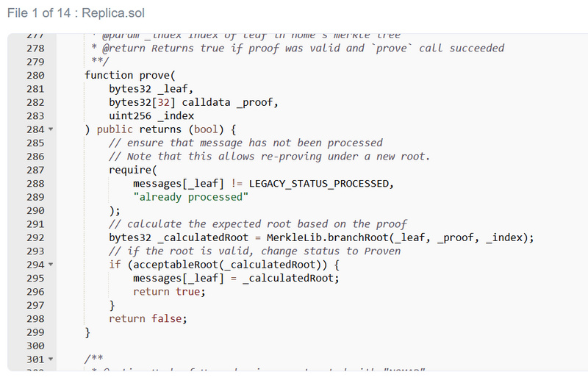588x383 pixels.
Task: Click MerkleLib.branchRoot call in line 292
Action: pyautogui.click(x=343, y=237)
